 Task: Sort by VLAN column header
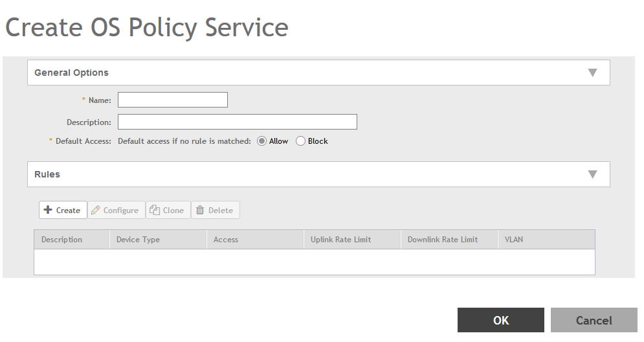pyautogui.click(x=514, y=240)
